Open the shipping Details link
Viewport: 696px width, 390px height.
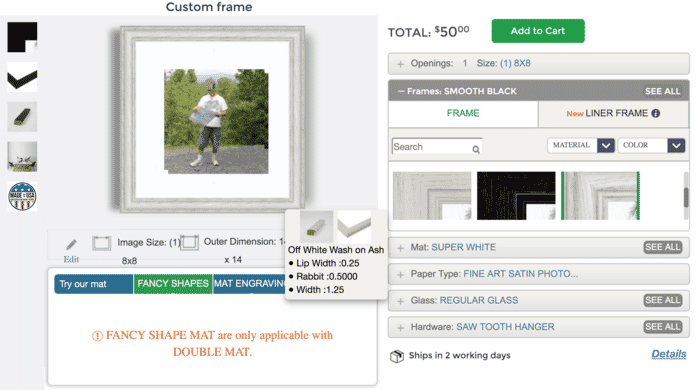click(668, 354)
